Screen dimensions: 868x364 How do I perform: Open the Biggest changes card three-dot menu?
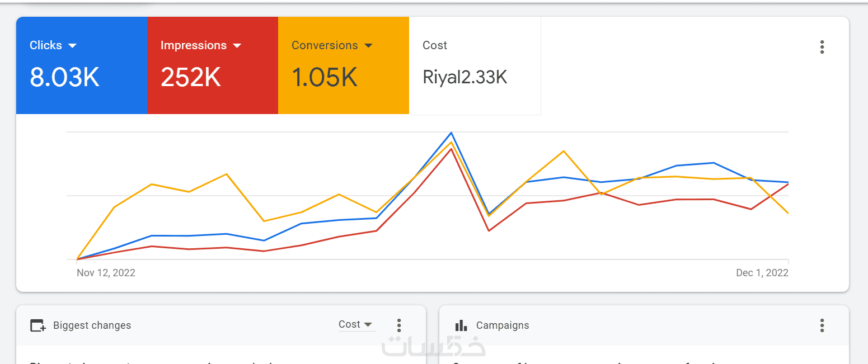pyautogui.click(x=398, y=325)
